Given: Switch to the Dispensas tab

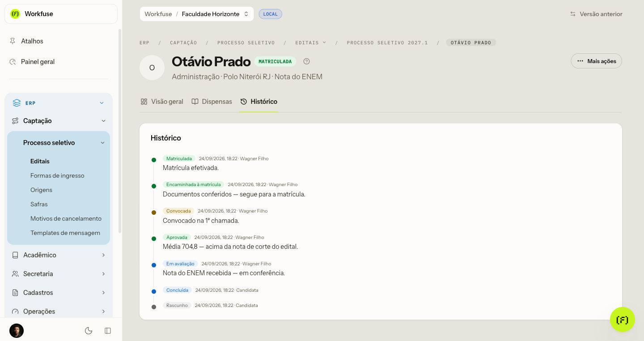Looking at the screenshot, I should [212, 102].
